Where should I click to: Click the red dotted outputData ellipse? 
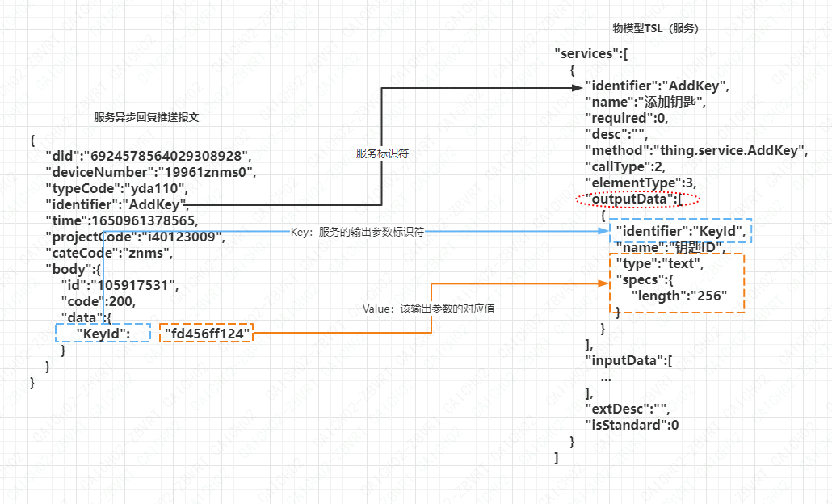click(637, 199)
